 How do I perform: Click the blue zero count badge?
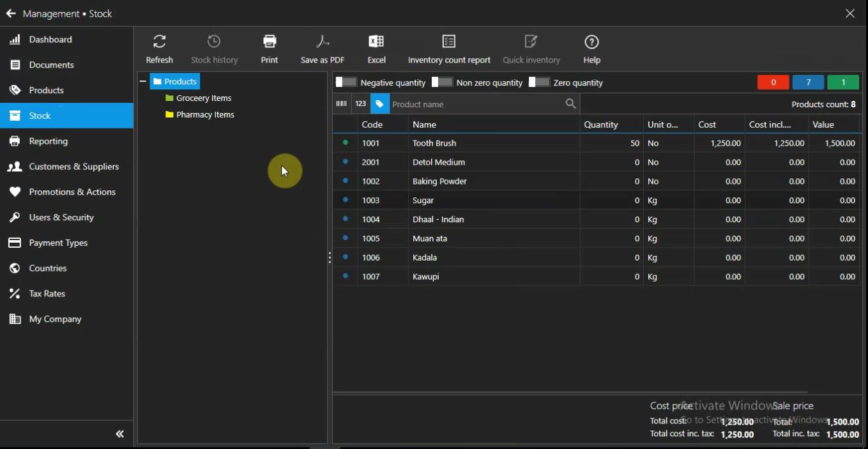coord(808,82)
